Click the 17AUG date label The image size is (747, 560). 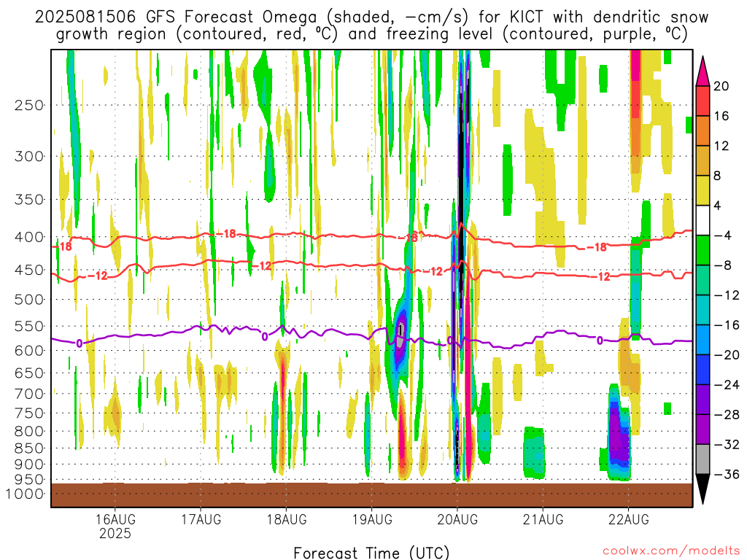point(201,519)
